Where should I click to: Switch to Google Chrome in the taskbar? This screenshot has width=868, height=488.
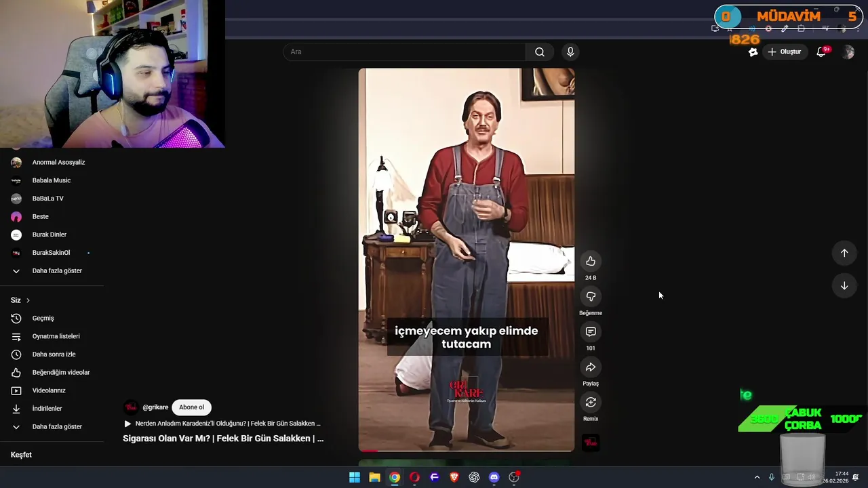[x=395, y=477]
